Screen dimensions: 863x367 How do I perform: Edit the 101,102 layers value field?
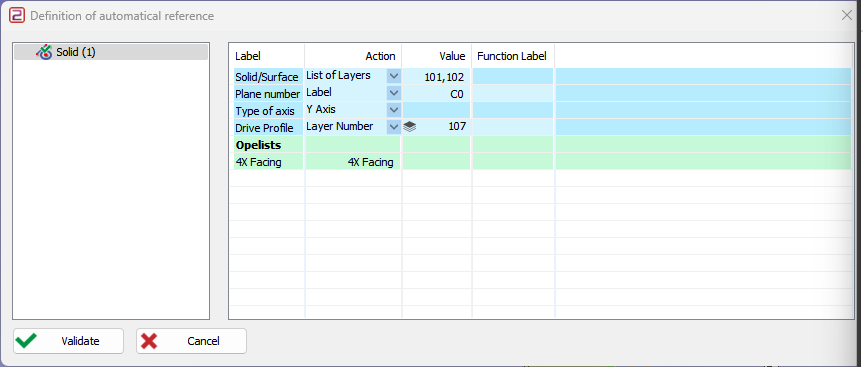pos(436,76)
